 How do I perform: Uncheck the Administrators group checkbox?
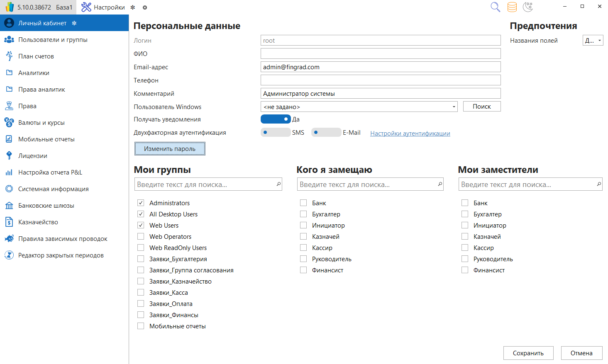141,203
